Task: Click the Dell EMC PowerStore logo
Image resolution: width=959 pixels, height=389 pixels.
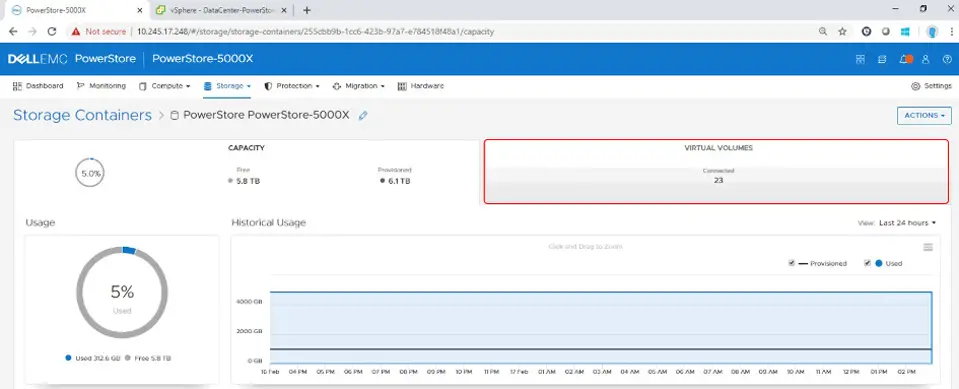Action: tap(72, 59)
